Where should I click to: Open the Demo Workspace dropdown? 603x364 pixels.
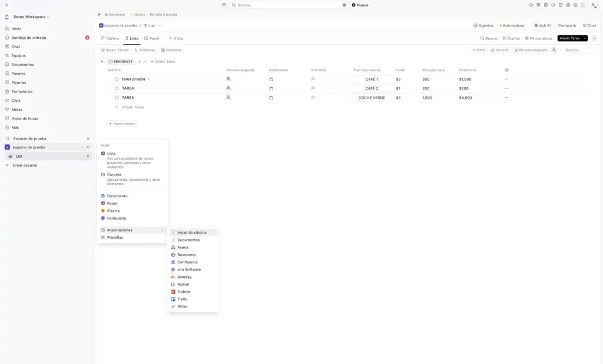click(x=31, y=17)
